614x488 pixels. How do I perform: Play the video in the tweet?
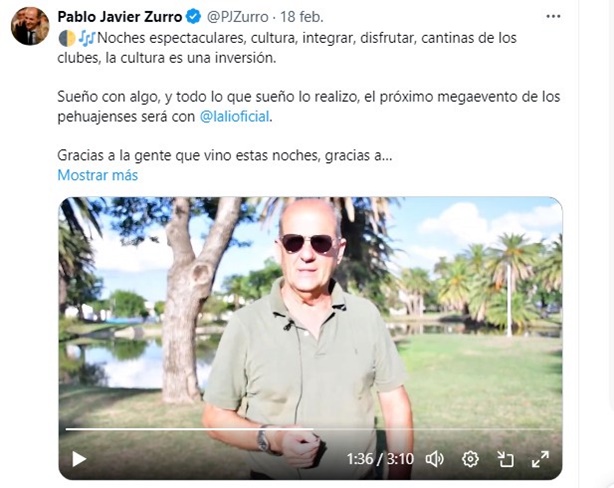pos(79,459)
